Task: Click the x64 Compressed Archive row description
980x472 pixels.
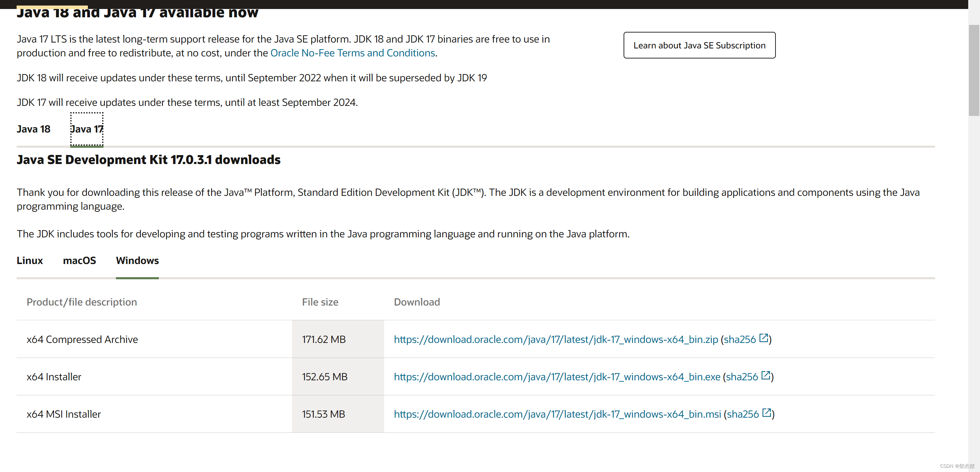Action: pyautogui.click(x=82, y=339)
